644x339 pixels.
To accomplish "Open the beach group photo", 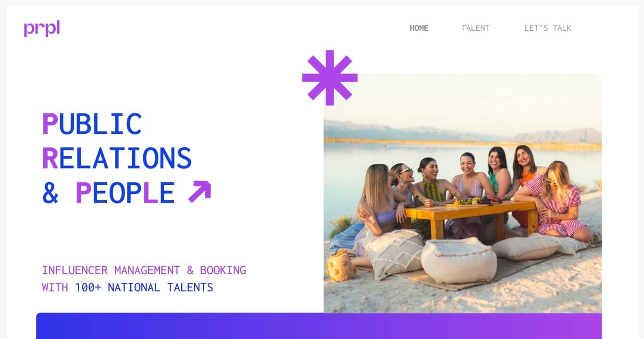I will tap(462, 193).
